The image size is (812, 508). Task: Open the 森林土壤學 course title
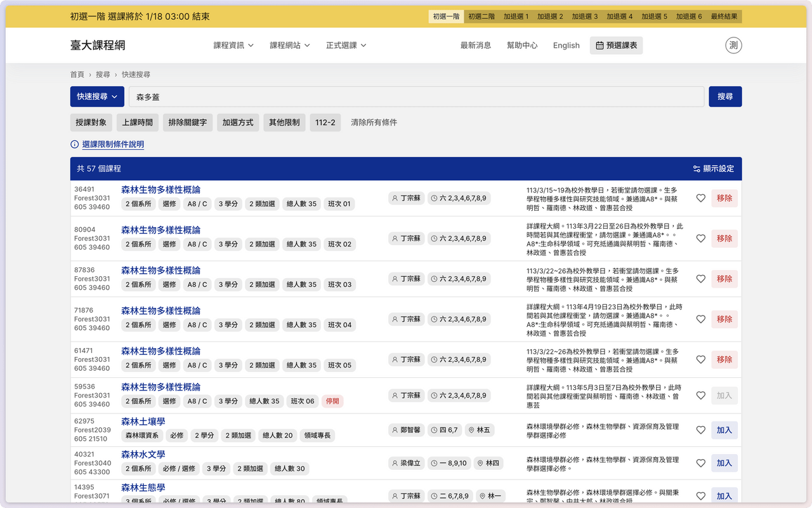coord(143,421)
